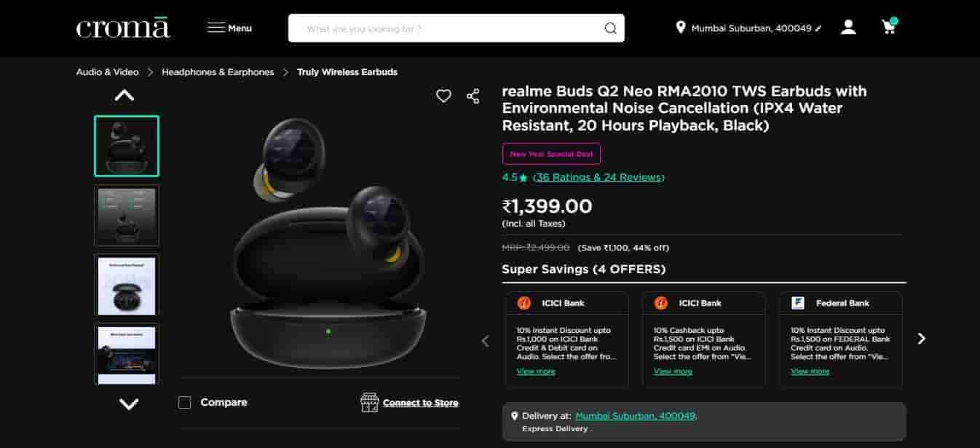Click the right chevron to see more offers
The image size is (980, 448).
pyautogui.click(x=922, y=338)
